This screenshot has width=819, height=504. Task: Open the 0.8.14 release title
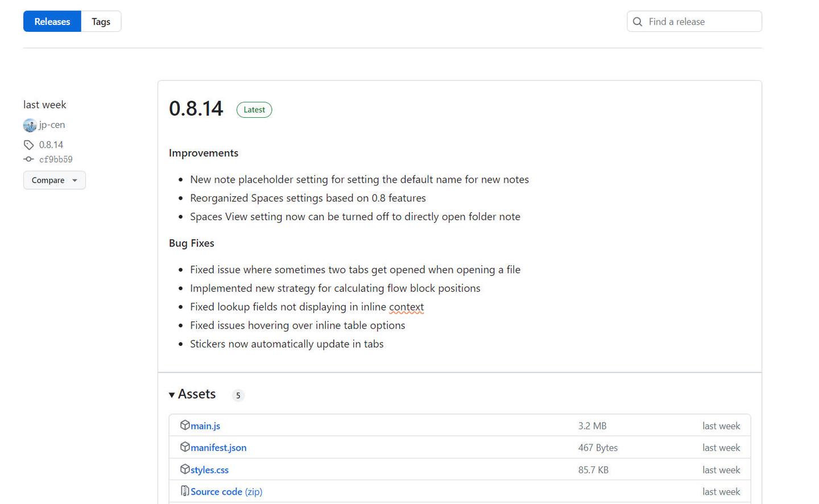[196, 109]
